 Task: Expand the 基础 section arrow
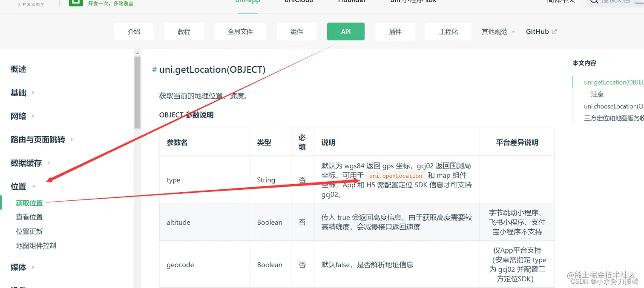33,92
